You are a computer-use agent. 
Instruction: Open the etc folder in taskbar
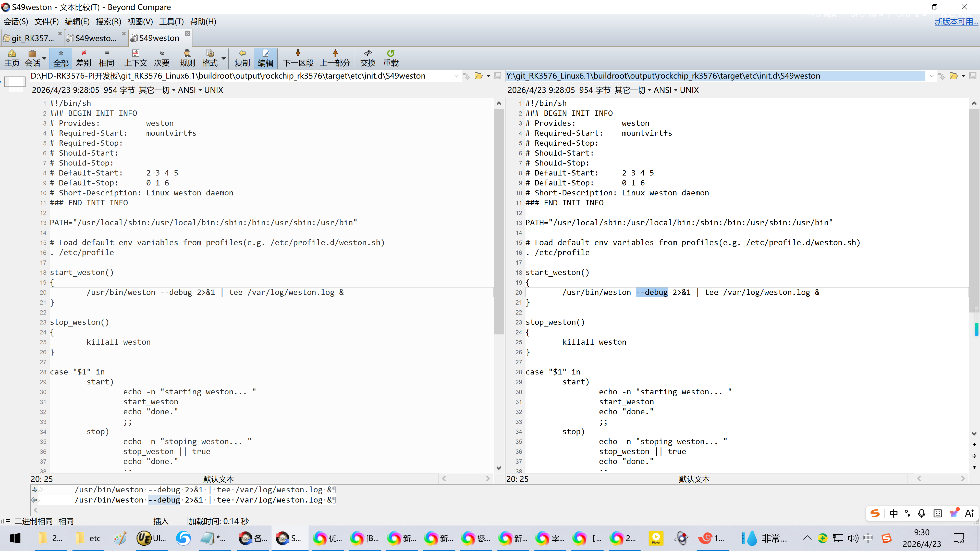(88, 538)
